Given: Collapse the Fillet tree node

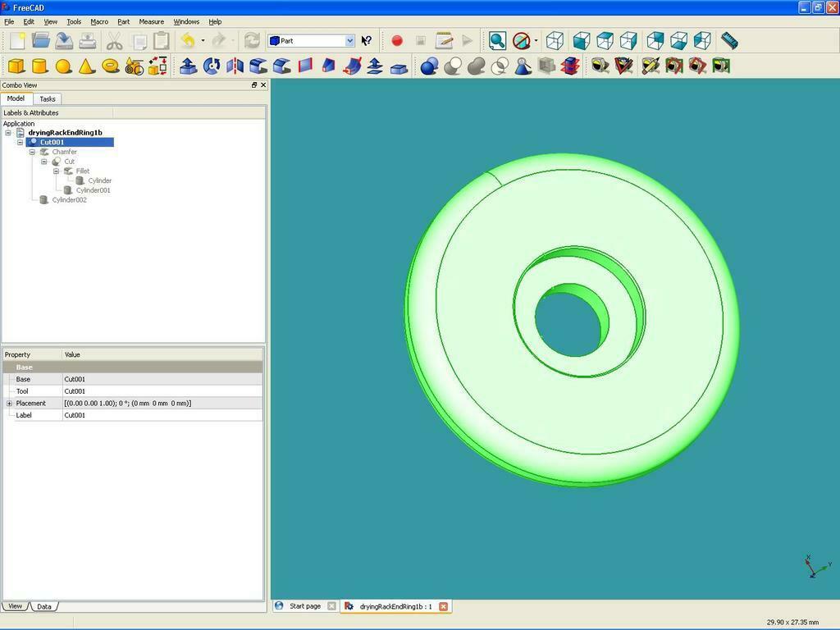Looking at the screenshot, I should [57, 171].
